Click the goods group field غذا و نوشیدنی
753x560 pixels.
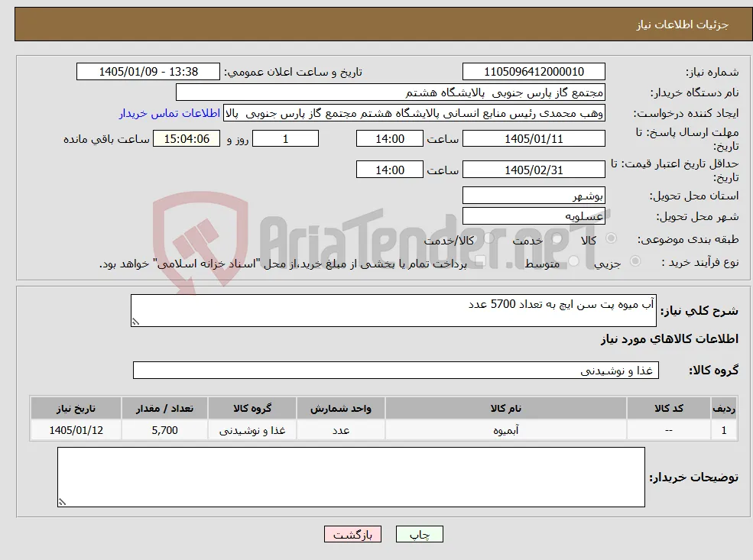[x=396, y=371]
